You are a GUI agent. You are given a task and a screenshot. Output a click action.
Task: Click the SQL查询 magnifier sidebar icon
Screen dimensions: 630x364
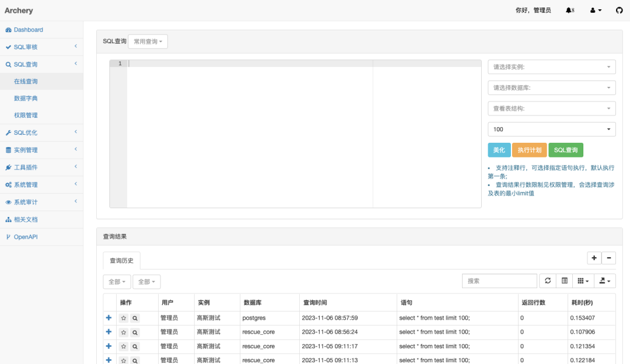pyautogui.click(x=8, y=64)
